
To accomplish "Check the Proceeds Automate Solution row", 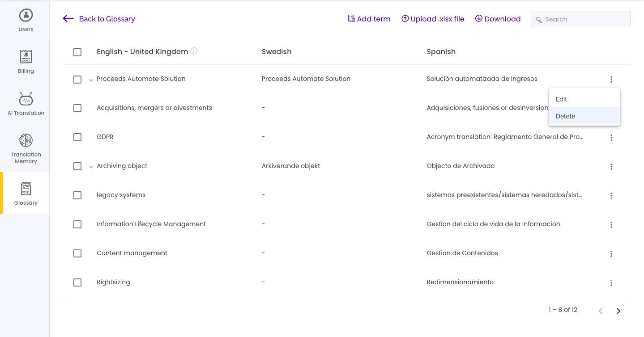I will (x=77, y=80).
